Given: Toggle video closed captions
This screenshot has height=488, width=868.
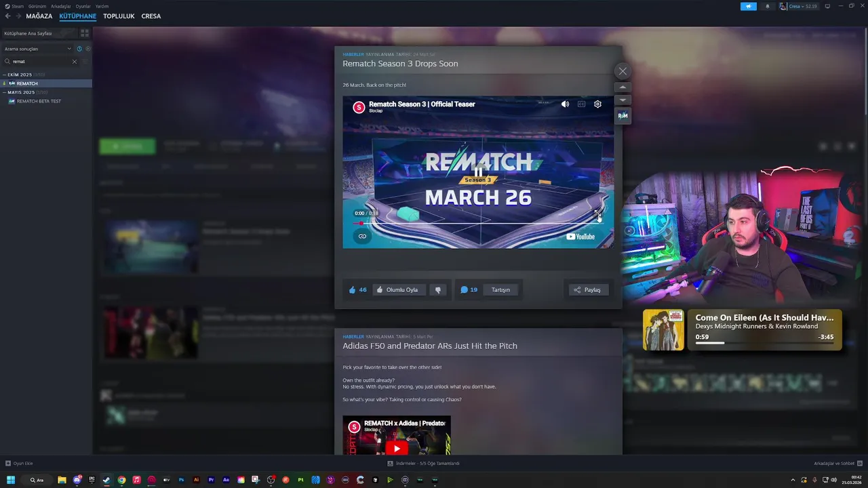Looking at the screenshot, I should 581,104.
